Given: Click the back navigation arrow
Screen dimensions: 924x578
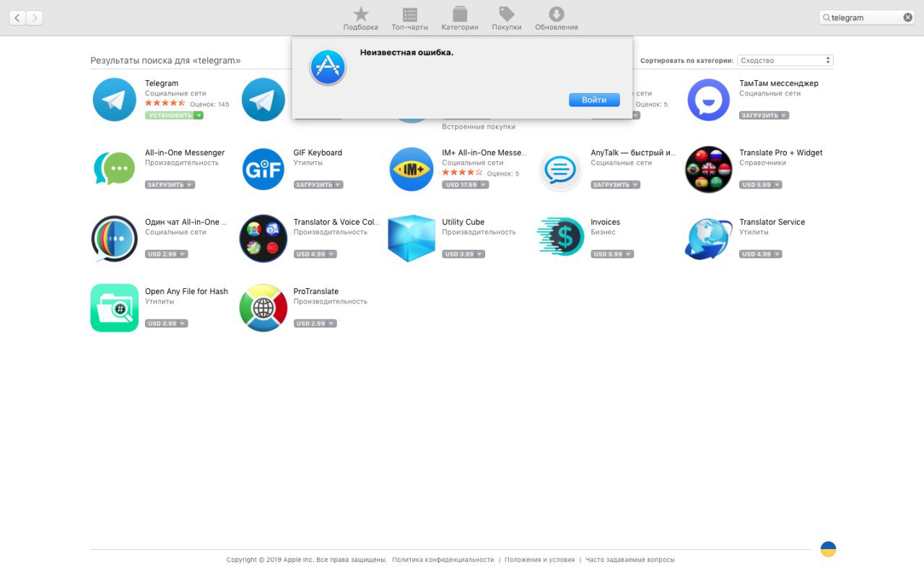Looking at the screenshot, I should 17,17.
